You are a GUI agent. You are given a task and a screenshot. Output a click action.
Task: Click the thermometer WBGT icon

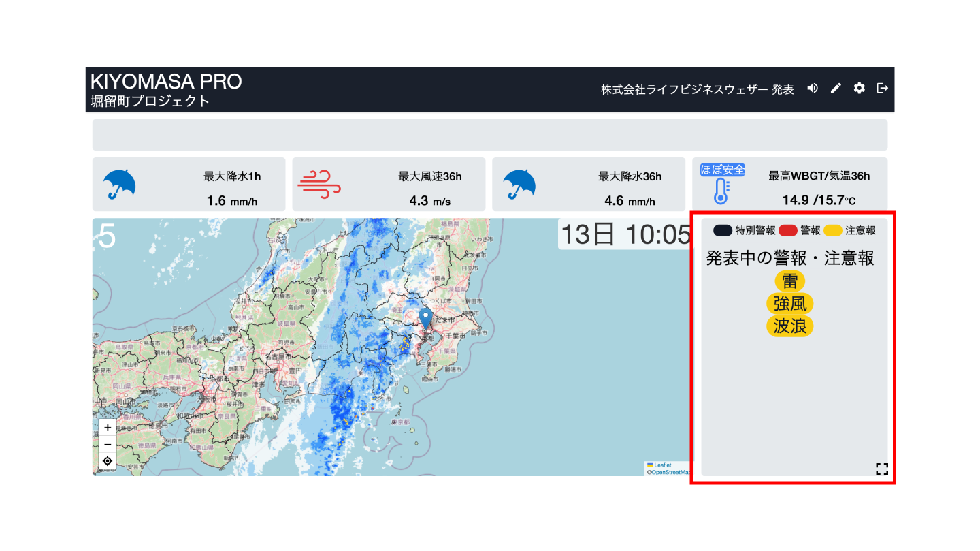721,191
